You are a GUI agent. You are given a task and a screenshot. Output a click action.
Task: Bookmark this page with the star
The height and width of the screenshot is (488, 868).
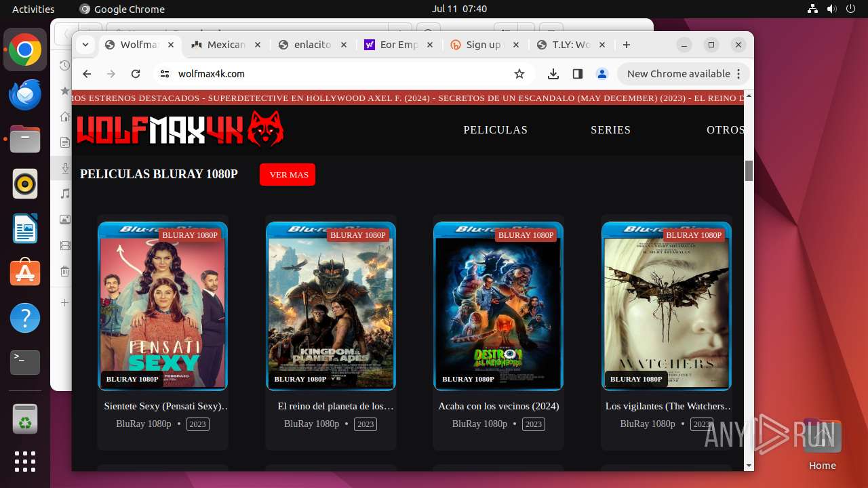pyautogui.click(x=519, y=74)
